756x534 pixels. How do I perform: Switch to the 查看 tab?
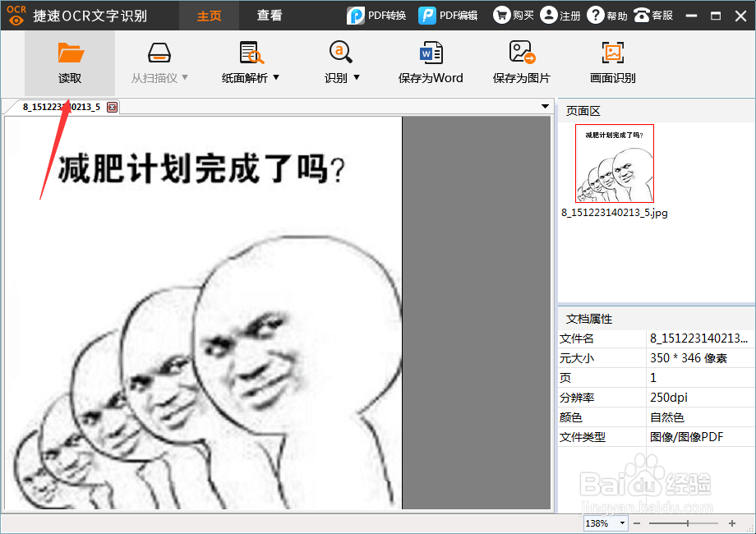[x=269, y=16]
